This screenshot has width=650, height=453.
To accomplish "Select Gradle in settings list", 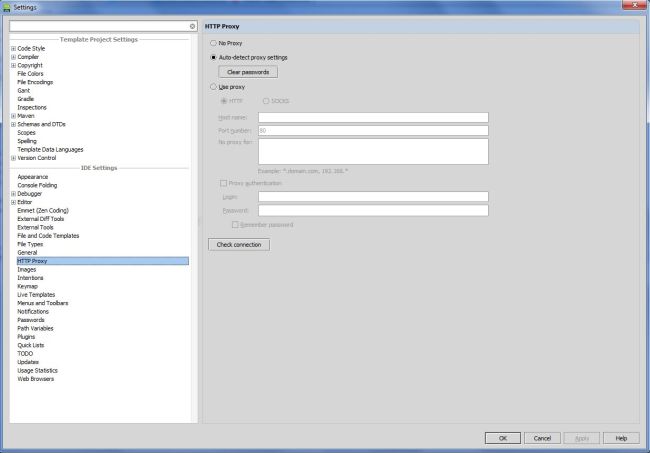I will [x=26, y=99].
